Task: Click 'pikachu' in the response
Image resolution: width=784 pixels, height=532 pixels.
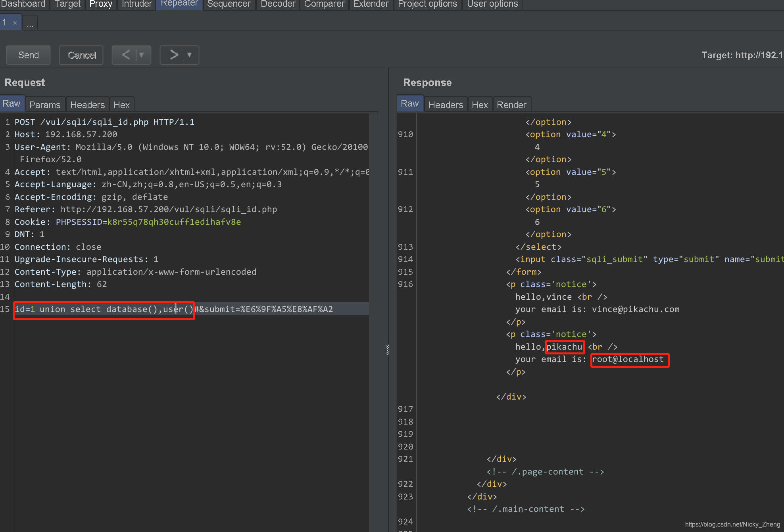Action: [564, 347]
